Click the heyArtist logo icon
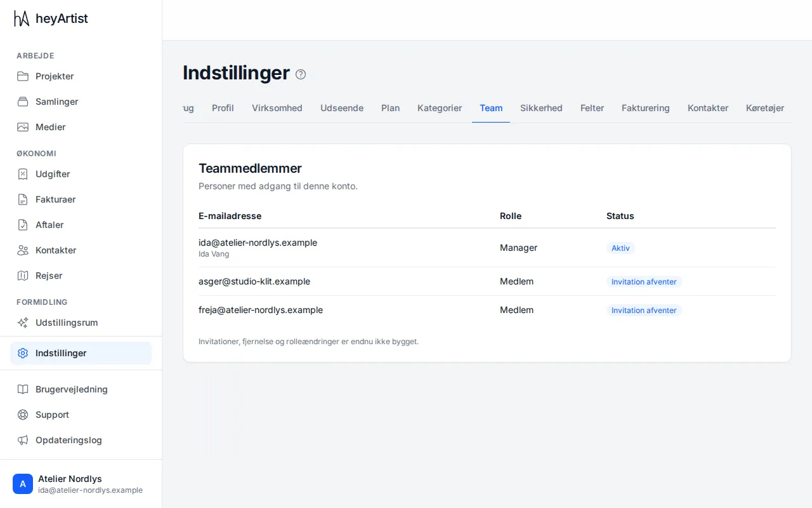 tap(22, 18)
